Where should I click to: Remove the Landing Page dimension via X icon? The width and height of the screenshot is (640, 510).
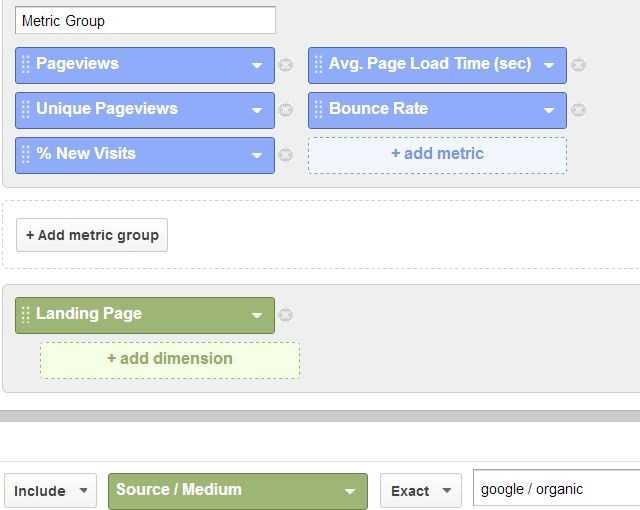[286, 315]
